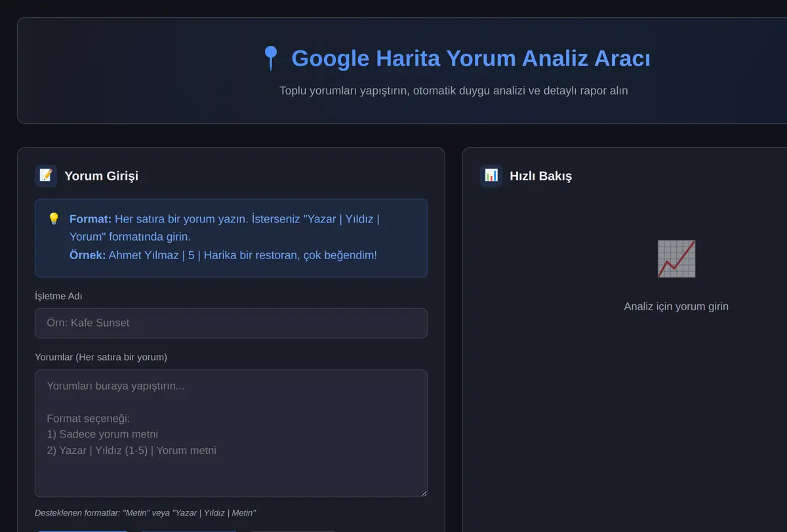Click the textarea resize handle corner
The image size is (787, 532).
(x=423, y=493)
